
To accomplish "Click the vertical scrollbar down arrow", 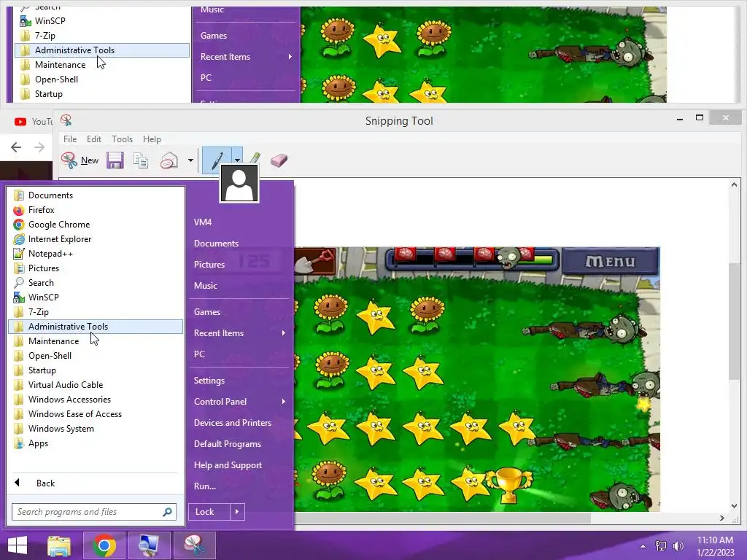I will click(734, 506).
